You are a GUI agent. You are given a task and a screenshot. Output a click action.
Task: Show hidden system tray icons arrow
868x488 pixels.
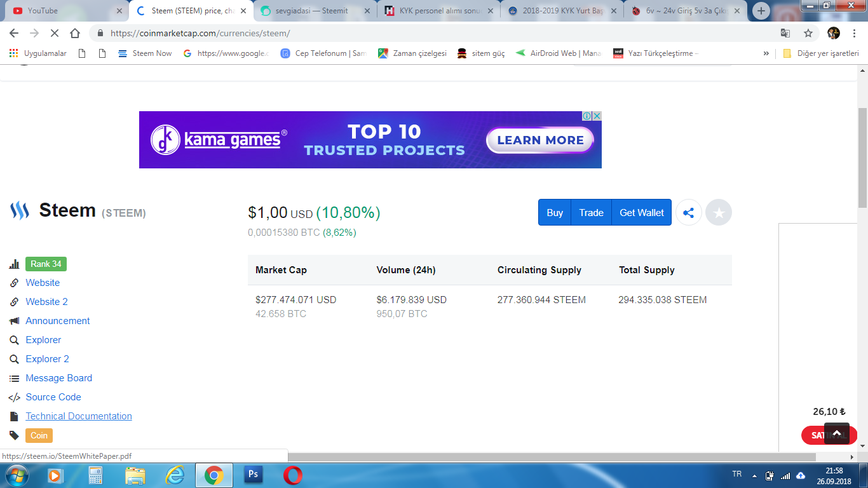coord(754,475)
